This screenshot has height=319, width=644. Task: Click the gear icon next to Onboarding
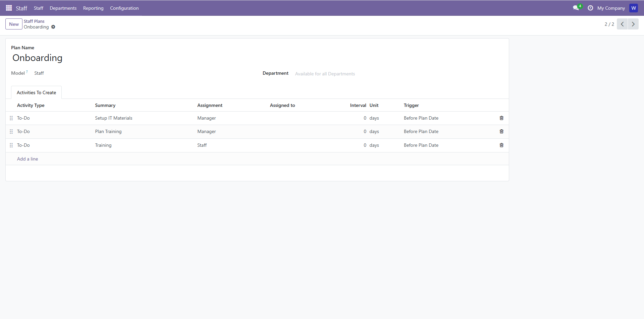click(x=53, y=27)
